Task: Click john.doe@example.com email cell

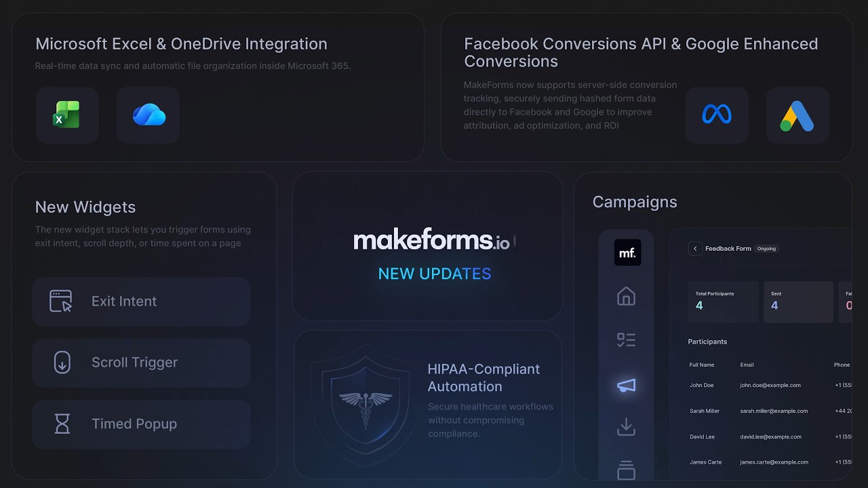Action: click(770, 385)
